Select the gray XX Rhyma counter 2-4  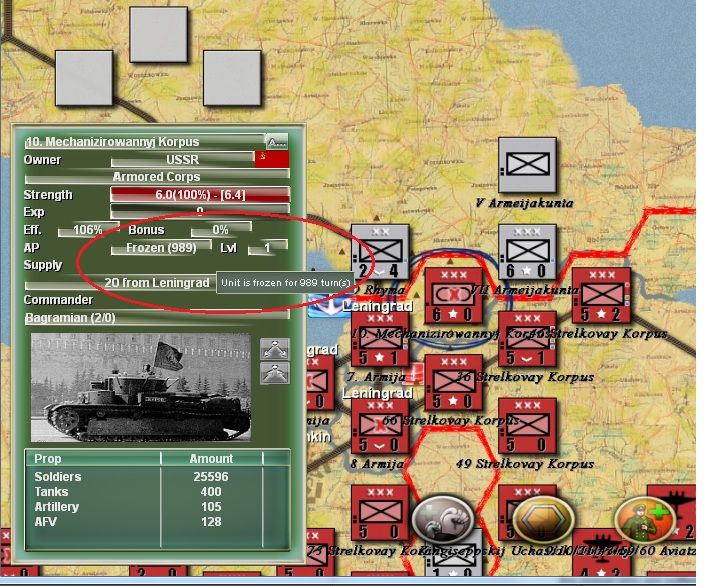[x=379, y=252]
